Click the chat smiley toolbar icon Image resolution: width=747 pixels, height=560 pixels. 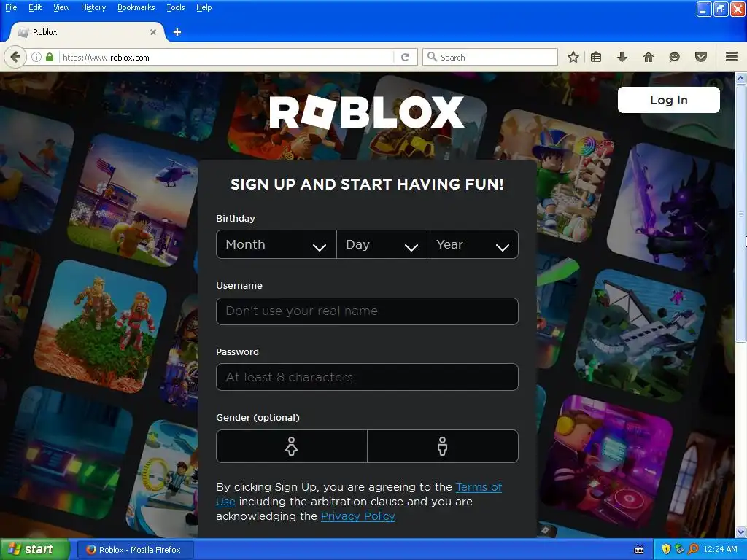click(x=674, y=57)
